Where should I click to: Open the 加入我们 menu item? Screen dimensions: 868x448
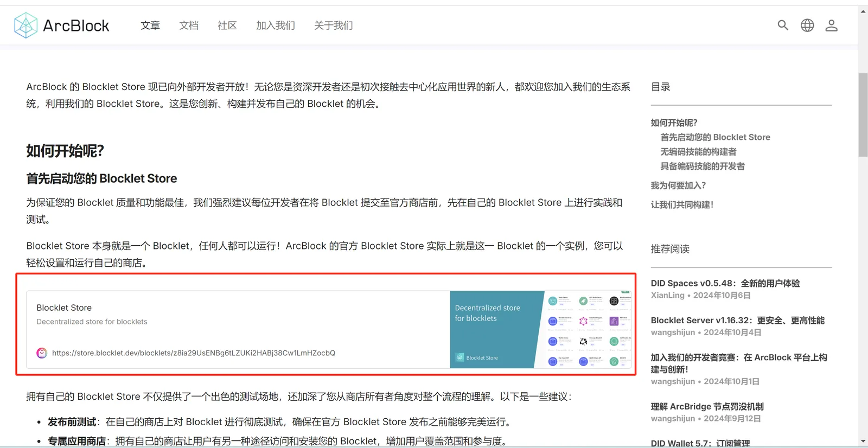276,25
